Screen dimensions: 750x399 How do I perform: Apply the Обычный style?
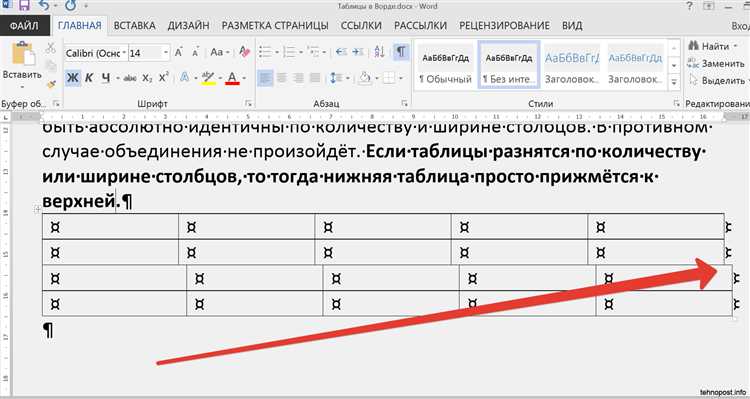coord(445,66)
